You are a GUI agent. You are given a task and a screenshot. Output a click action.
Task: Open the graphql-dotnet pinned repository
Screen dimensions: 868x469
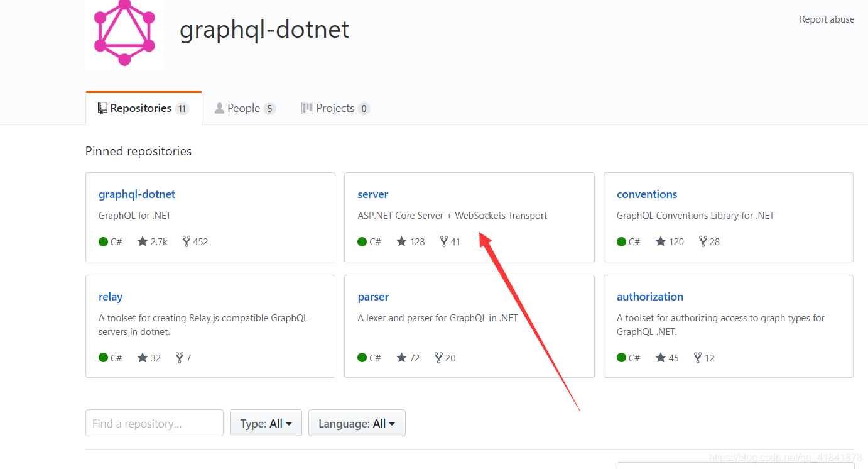click(x=137, y=194)
